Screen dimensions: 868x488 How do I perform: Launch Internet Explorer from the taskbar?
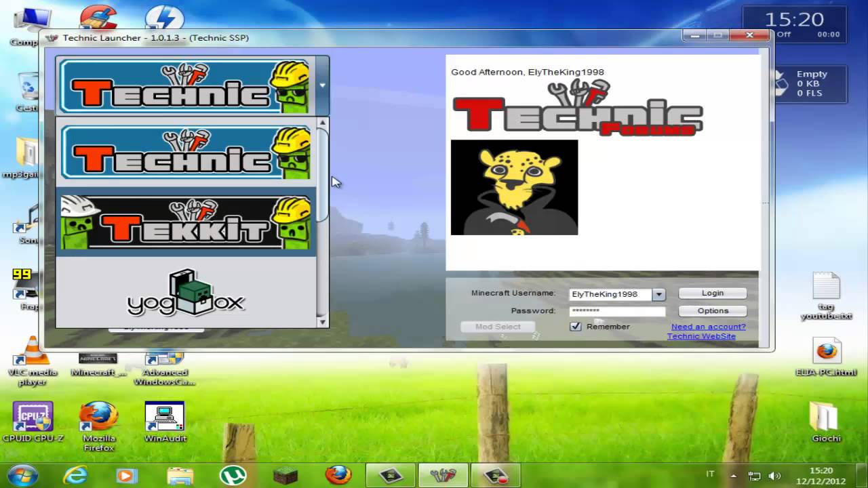[x=75, y=475]
